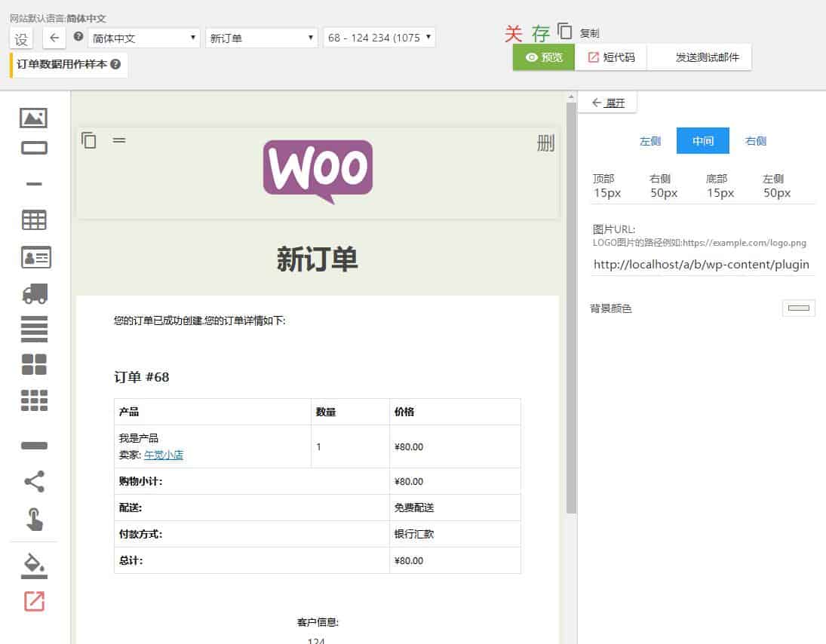This screenshot has width=826, height=644.
Task: Open the background color swatch picker
Action: pos(799,308)
